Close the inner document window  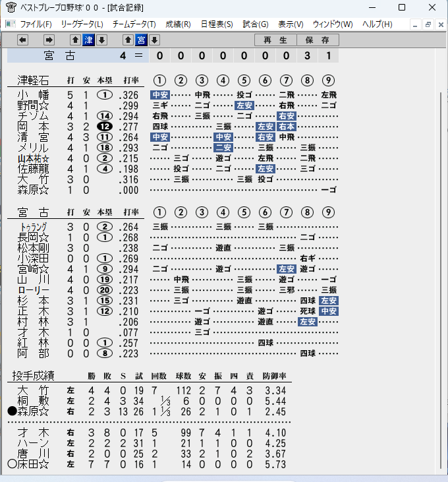tap(441, 24)
